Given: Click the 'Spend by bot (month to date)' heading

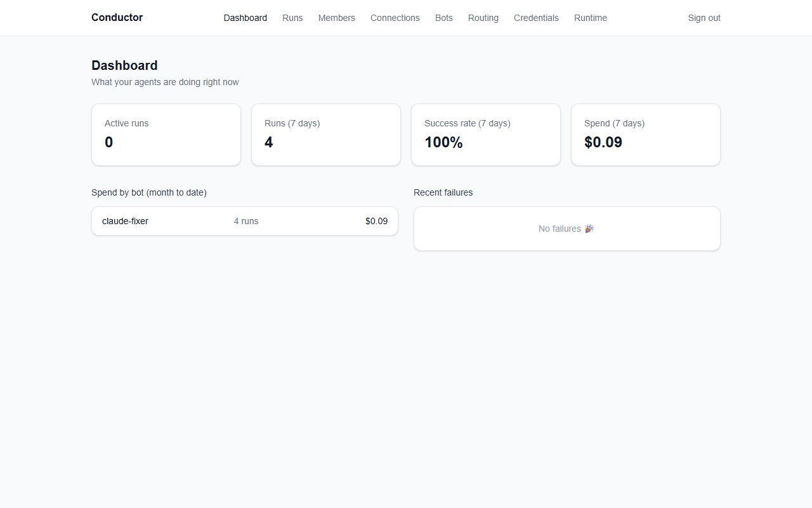Looking at the screenshot, I should [x=149, y=192].
